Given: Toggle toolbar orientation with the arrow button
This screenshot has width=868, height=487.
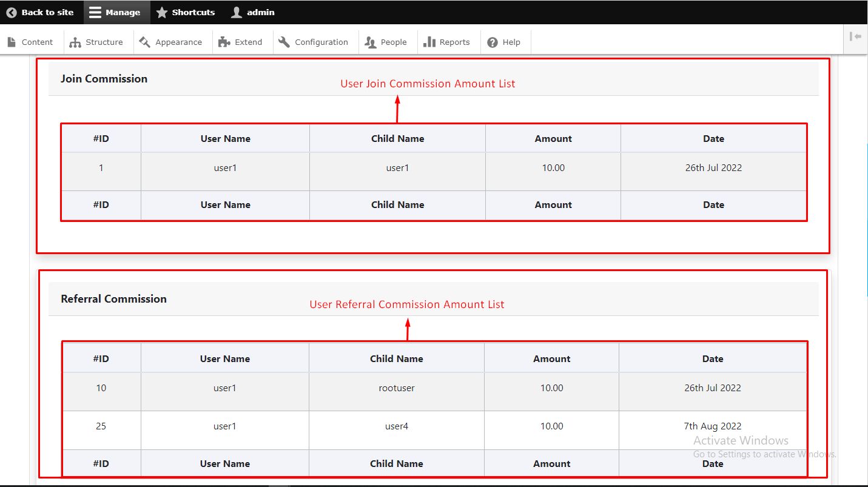Looking at the screenshot, I should pyautogui.click(x=855, y=37).
